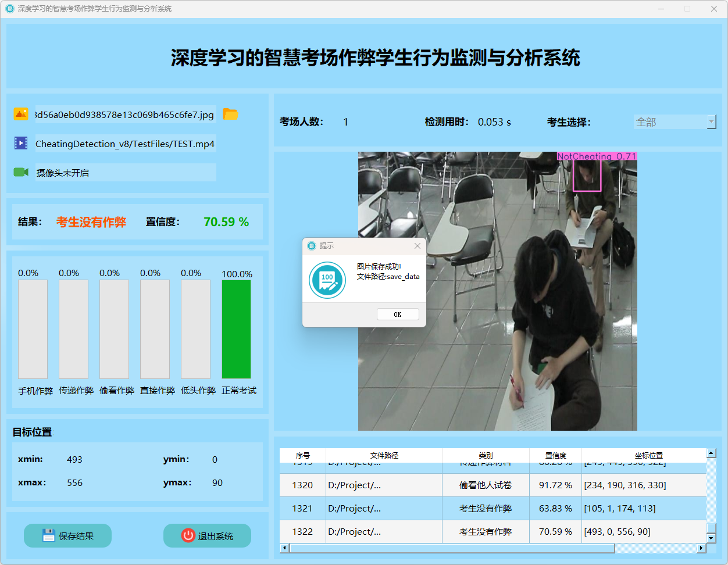This screenshot has height=565, width=728.
Task: Click the 置信度 column header
Action: tap(555, 455)
